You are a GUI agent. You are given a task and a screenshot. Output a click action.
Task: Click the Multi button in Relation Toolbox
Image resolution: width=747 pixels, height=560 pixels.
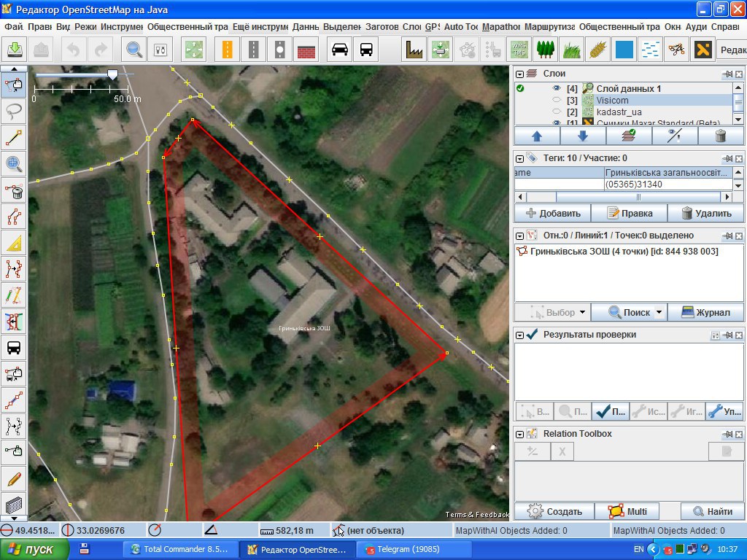click(x=628, y=511)
